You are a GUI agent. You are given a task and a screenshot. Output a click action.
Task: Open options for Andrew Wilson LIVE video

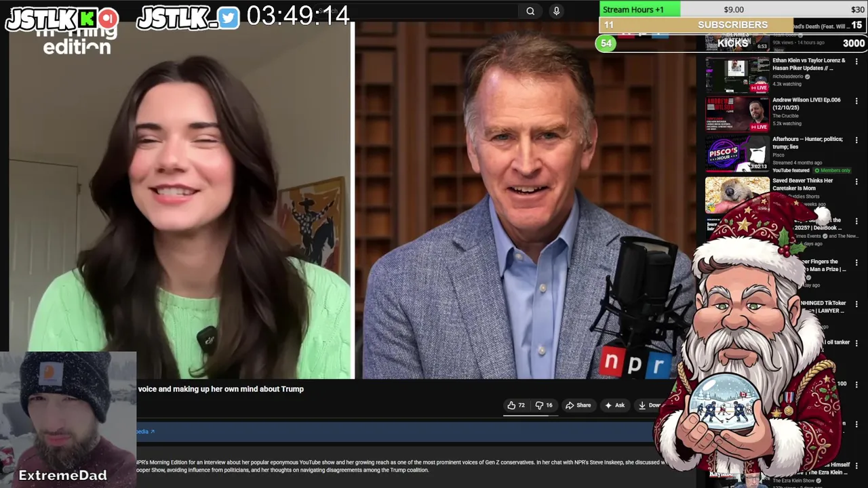click(x=856, y=101)
